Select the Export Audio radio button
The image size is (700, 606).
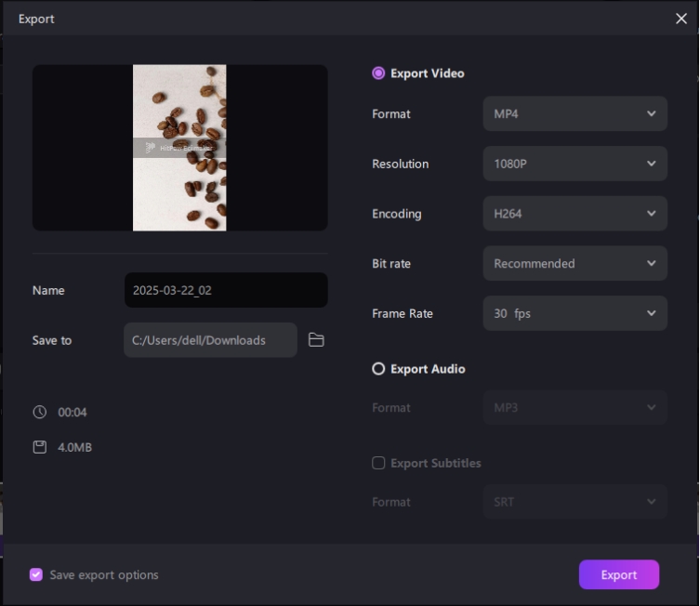(x=378, y=369)
